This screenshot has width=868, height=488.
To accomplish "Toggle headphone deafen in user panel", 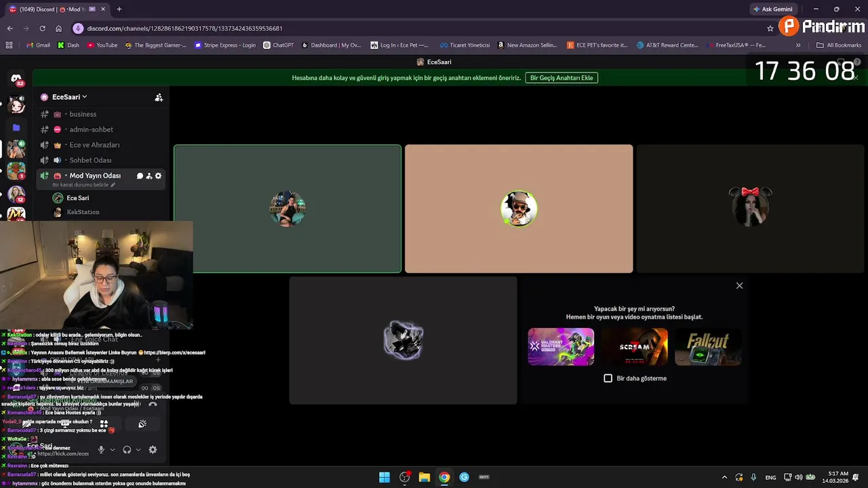I will click(x=127, y=449).
